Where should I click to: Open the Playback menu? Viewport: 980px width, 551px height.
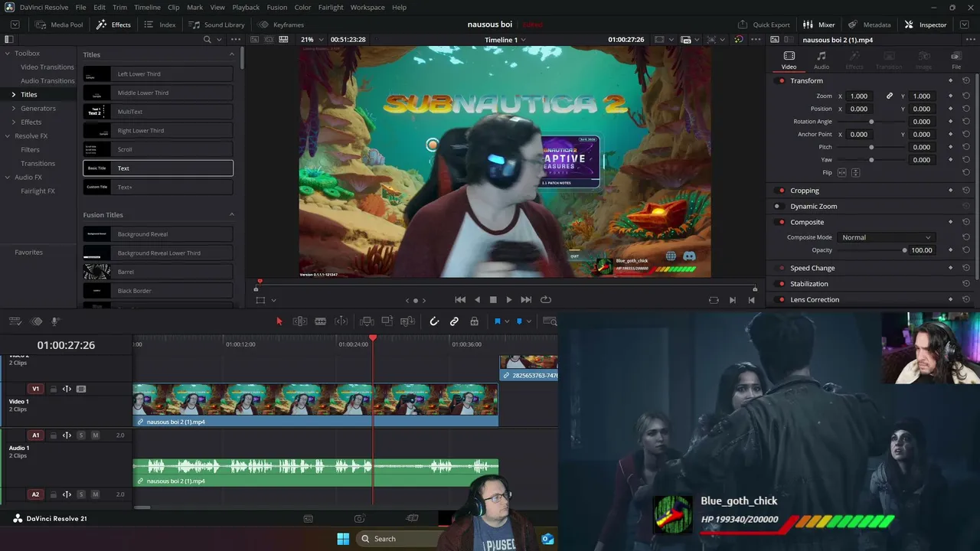[x=246, y=8]
